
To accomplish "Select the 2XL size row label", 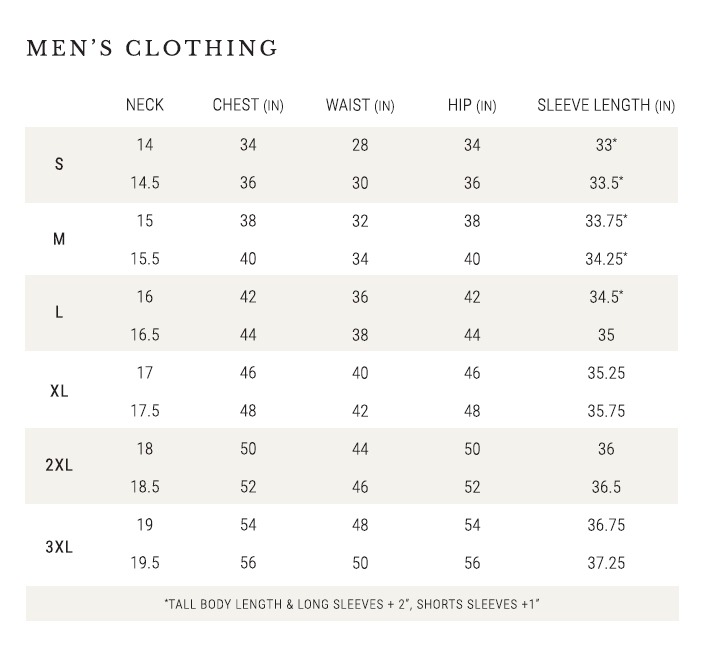I will 59,467.
